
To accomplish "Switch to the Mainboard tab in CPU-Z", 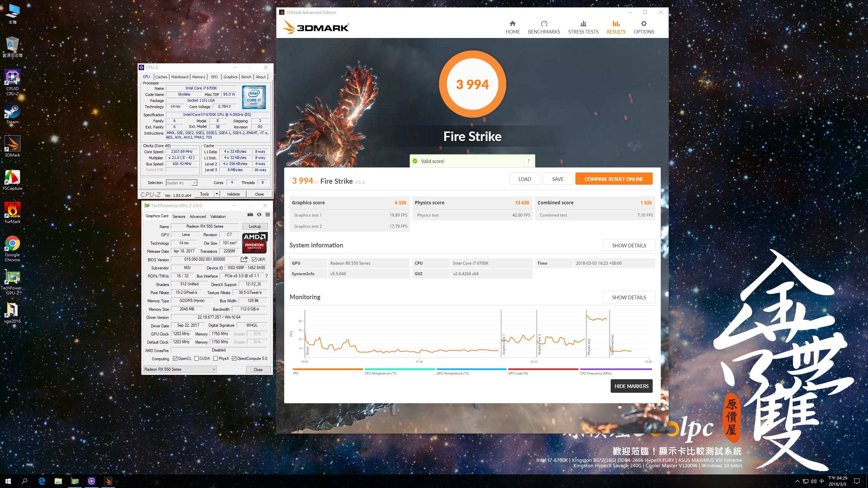I will tap(179, 77).
